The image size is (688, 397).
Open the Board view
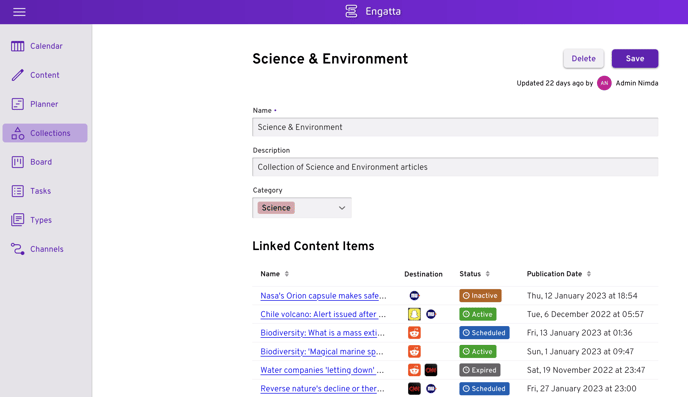click(45, 162)
